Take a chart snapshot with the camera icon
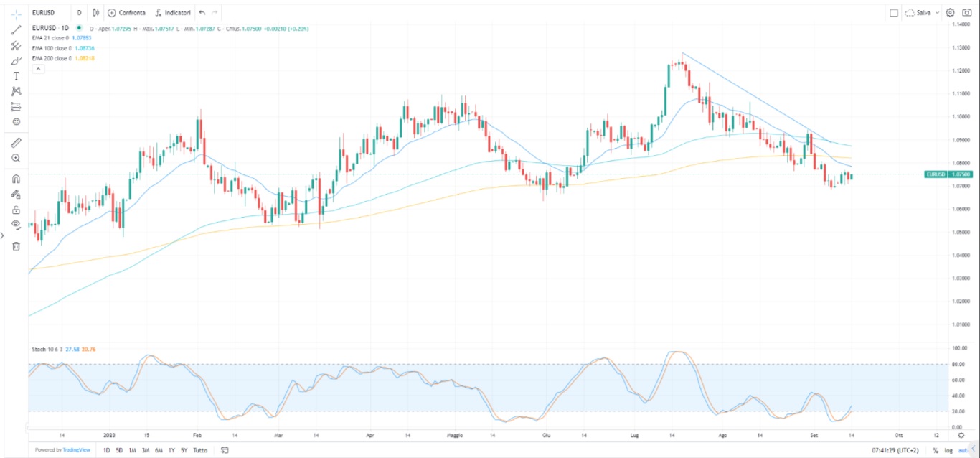980x458 pixels. [967, 12]
